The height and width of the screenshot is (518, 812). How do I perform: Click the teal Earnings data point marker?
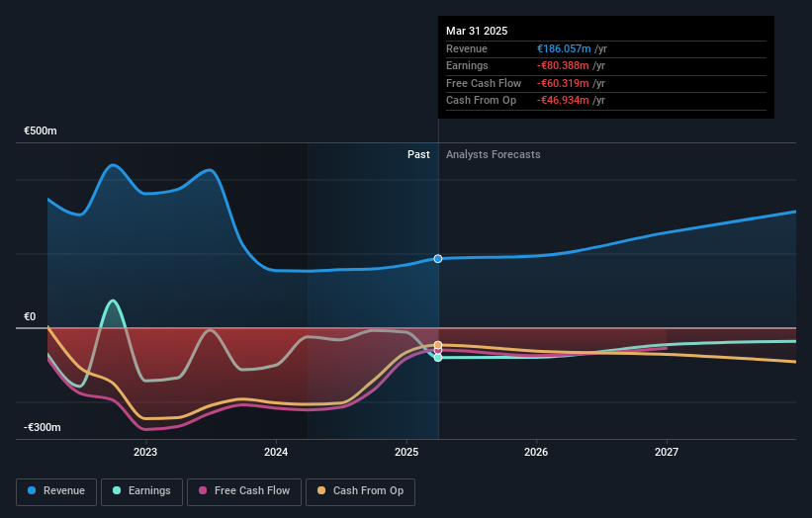tap(438, 358)
